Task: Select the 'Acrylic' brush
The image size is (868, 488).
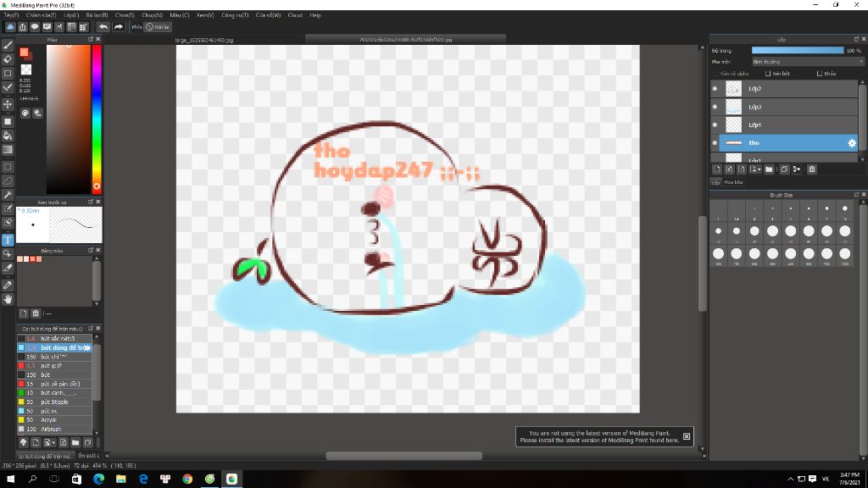Action: click(x=55, y=420)
